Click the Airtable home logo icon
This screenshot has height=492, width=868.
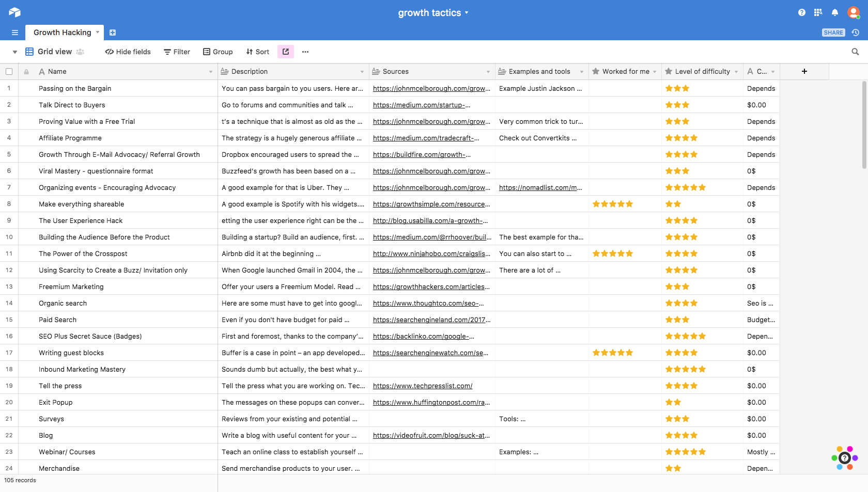point(14,12)
